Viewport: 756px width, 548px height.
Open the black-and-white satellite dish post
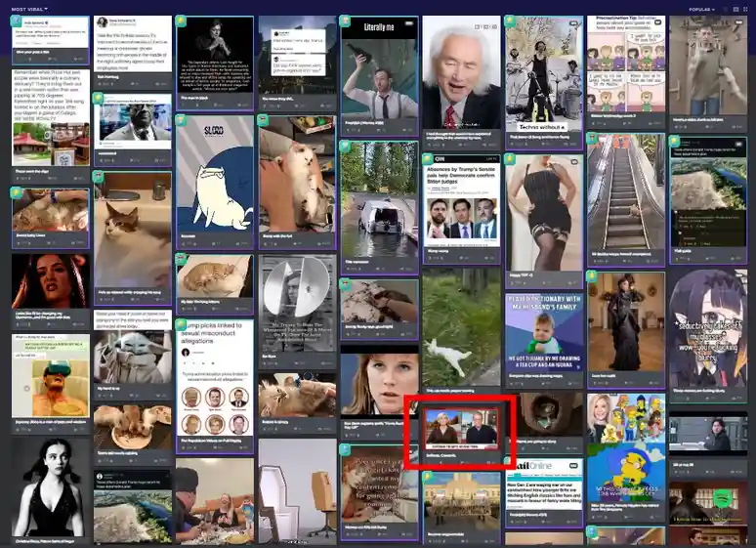(x=297, y=312)
